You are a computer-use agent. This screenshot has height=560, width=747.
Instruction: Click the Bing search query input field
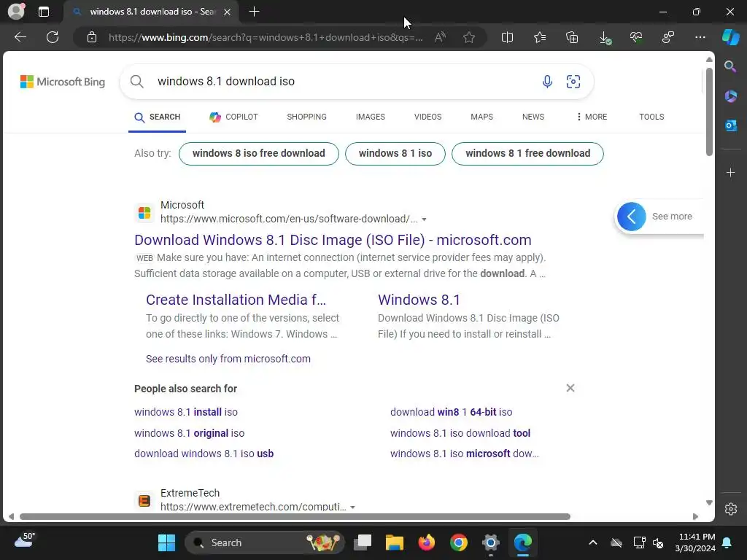click(x=343, y=82)
